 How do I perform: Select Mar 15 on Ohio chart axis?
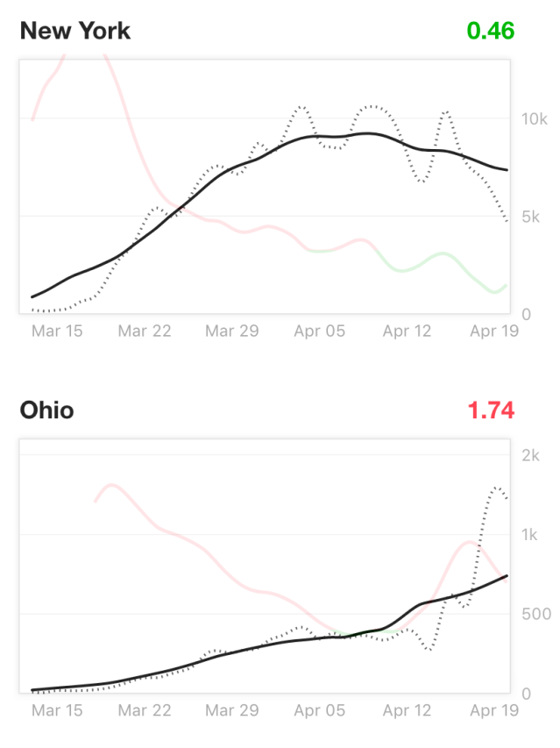pyautogui.click(x=56, y=711)
